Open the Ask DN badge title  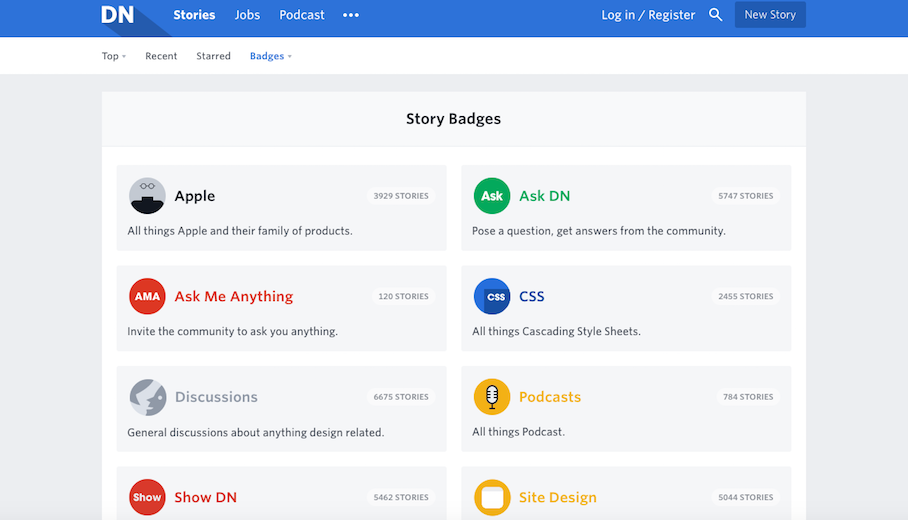(544, 196)
